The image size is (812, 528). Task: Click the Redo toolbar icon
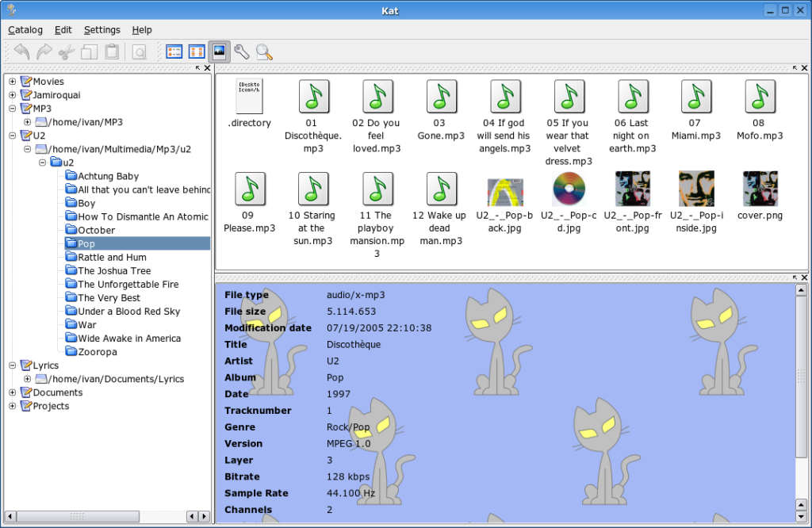44,52
